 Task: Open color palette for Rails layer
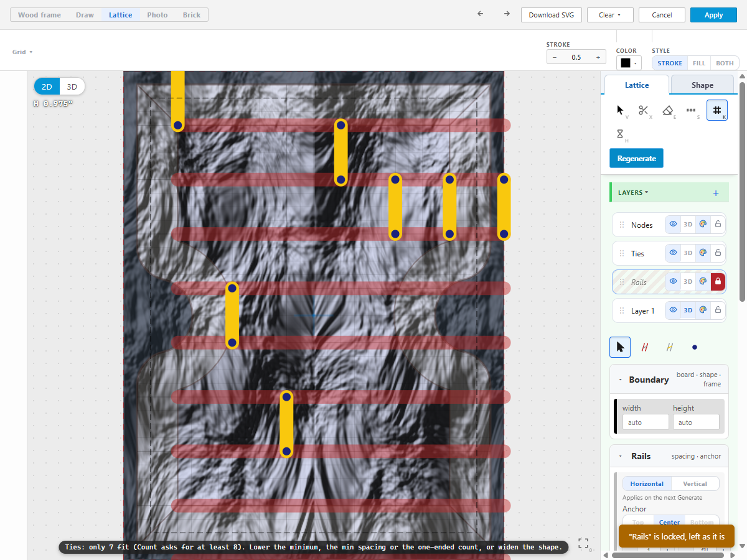(703, 282)
